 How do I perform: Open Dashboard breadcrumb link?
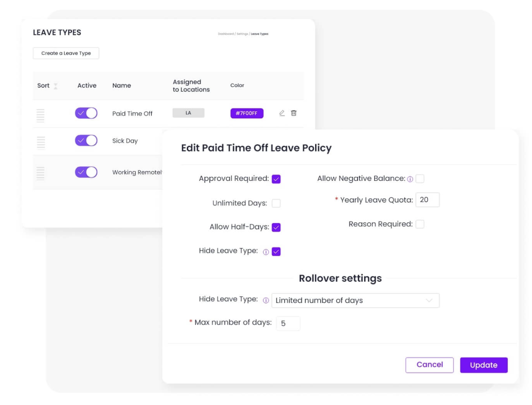(x=226, y=34)
